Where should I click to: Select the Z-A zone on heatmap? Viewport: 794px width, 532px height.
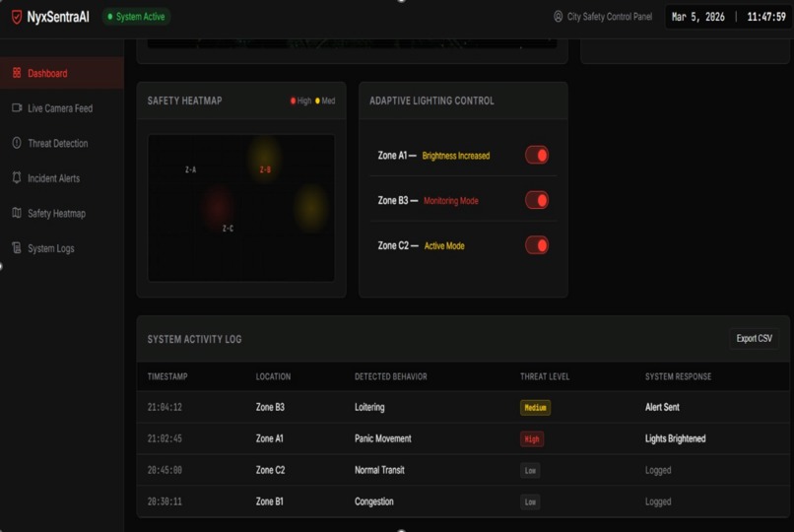point(190,169)
